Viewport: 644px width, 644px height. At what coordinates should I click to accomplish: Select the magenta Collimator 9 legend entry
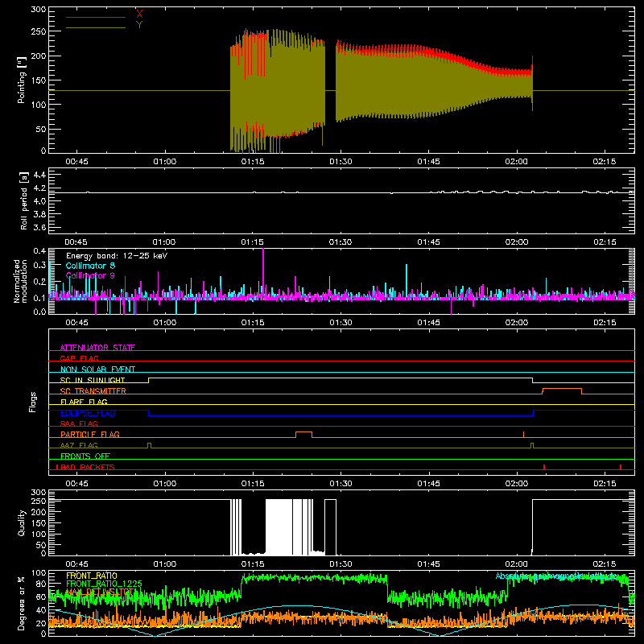[90, 275]
